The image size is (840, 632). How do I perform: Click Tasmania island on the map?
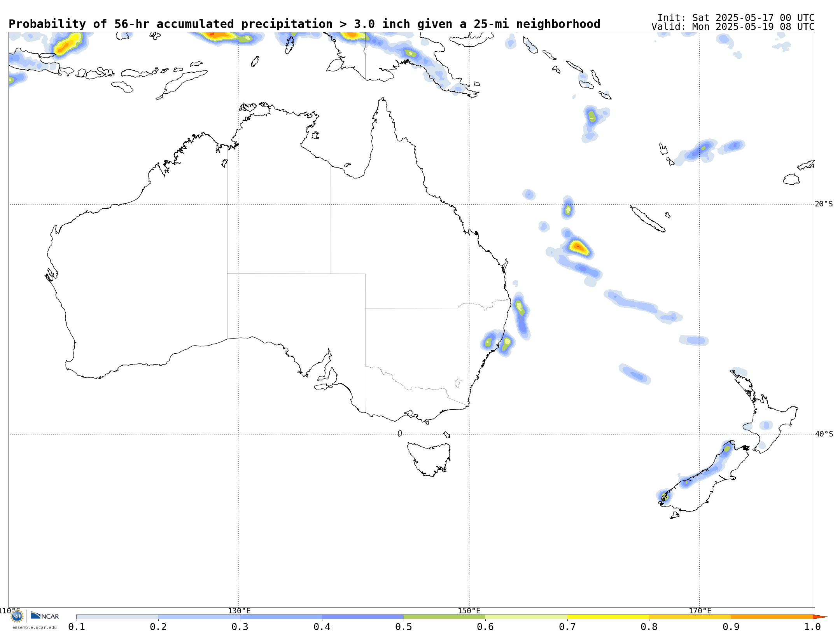click(x=429, y=459)
